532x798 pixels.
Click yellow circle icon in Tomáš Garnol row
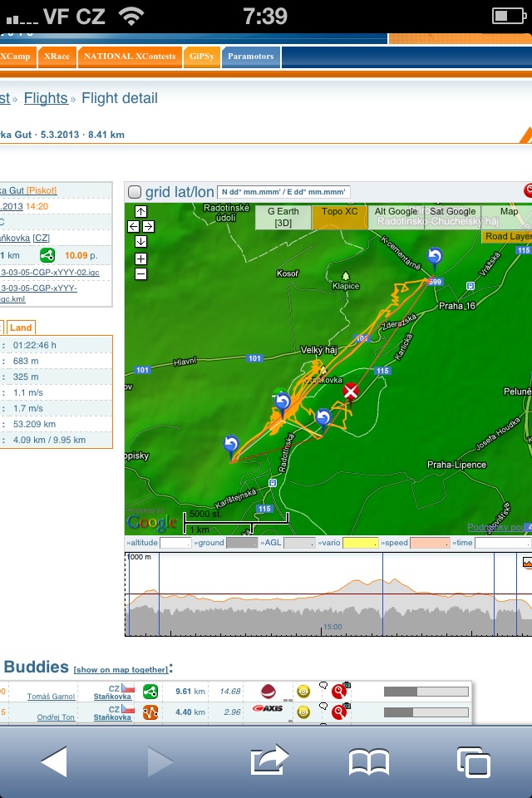coord(303,691)
